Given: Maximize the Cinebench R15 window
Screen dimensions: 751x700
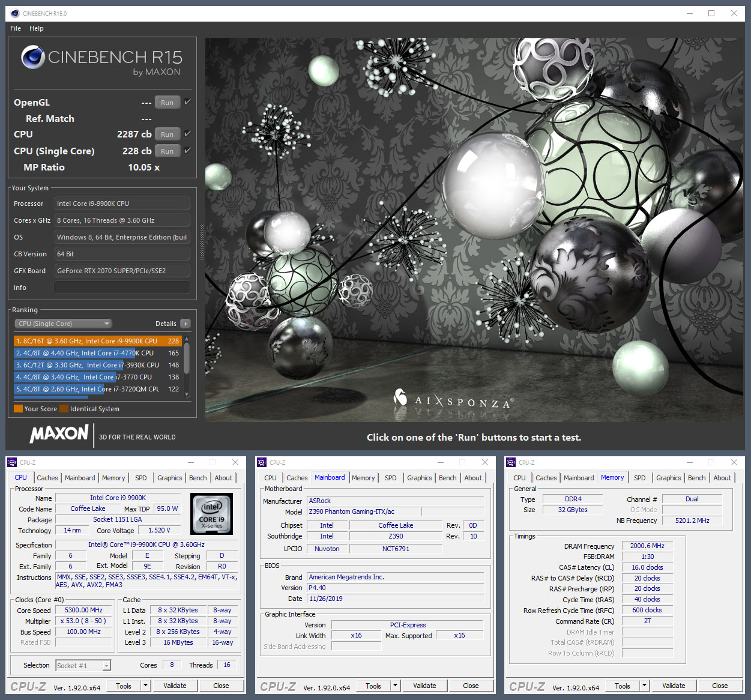Looking at the screenshot, I should (711, 13).
